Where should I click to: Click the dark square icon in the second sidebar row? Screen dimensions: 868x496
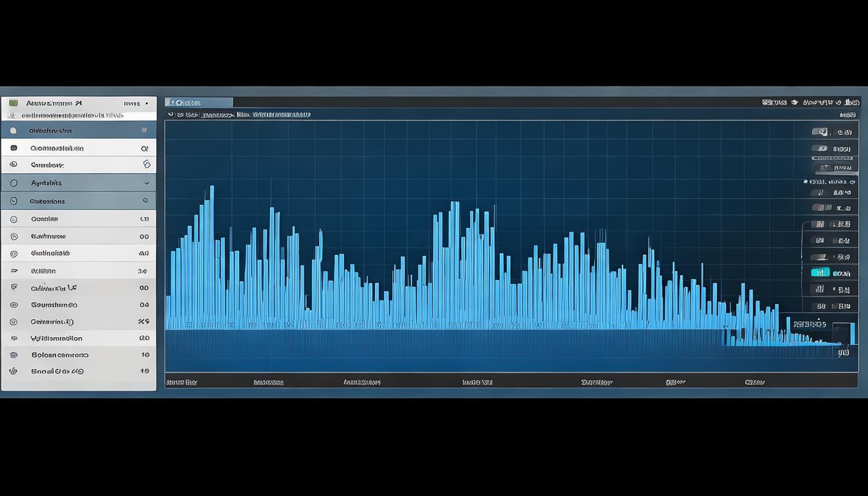(14, 148)
